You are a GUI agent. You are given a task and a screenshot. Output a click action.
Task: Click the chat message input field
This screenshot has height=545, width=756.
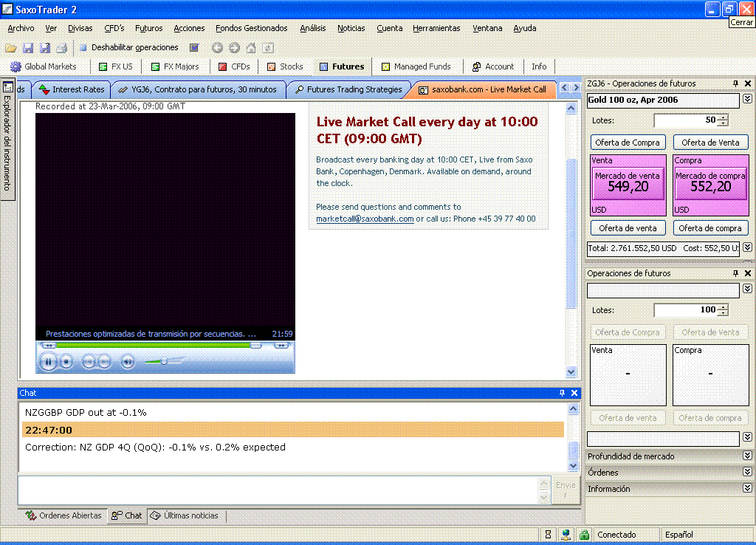[x=278, y=490]
